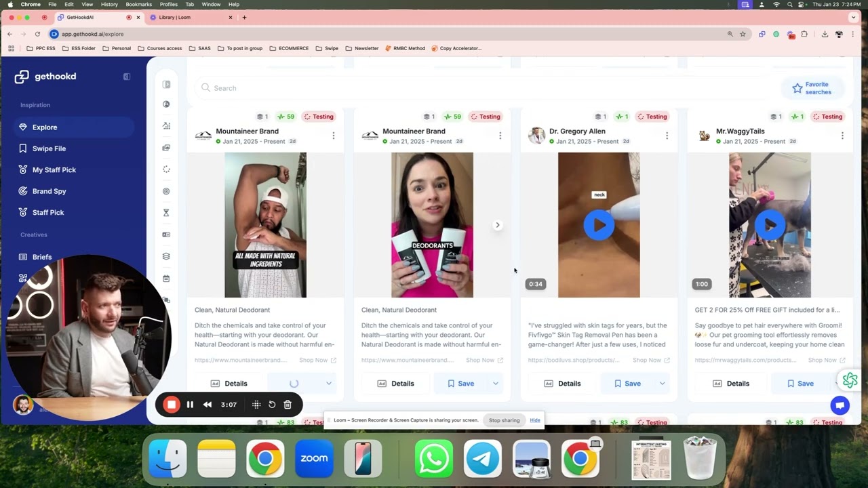Expand Save dropdown on Dr. Gregory Allen card
This screenshot has height=488, width=868.
click(x=663, y=384)
